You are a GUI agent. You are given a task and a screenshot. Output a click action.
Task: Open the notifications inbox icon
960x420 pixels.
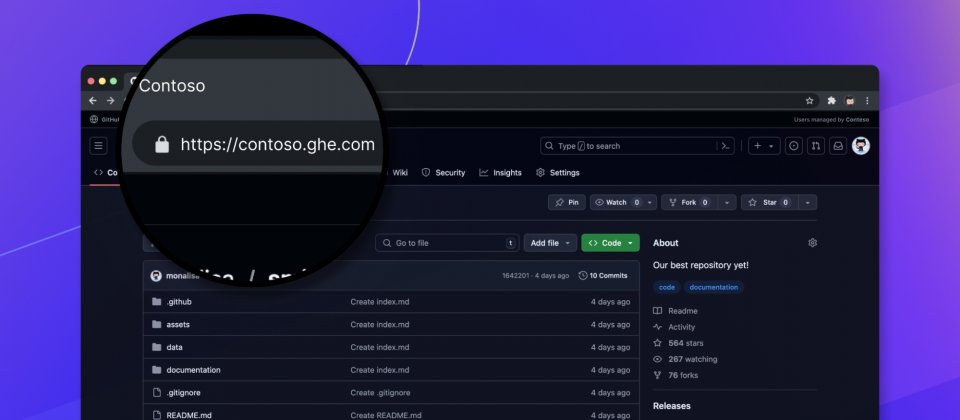838,146
